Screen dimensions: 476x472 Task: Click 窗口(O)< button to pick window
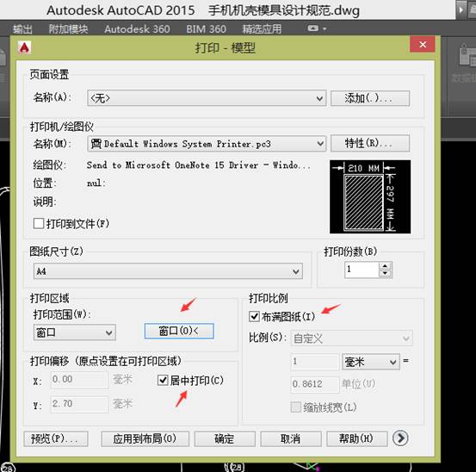[x=179, y=331]
